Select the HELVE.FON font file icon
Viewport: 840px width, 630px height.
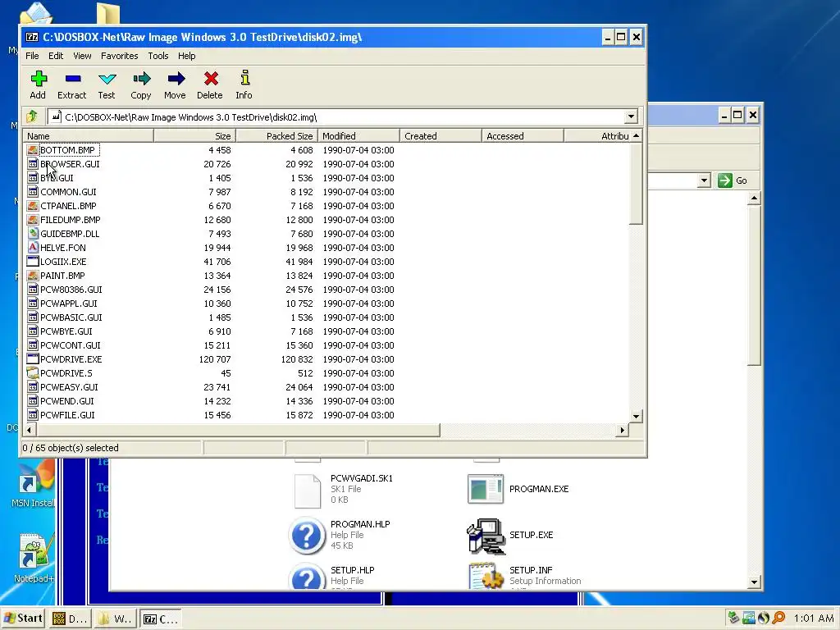tap(33, 248)
